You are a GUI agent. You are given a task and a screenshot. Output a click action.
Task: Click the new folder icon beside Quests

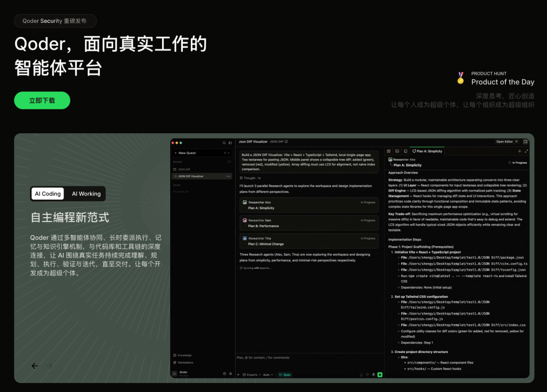pos(229,162)
